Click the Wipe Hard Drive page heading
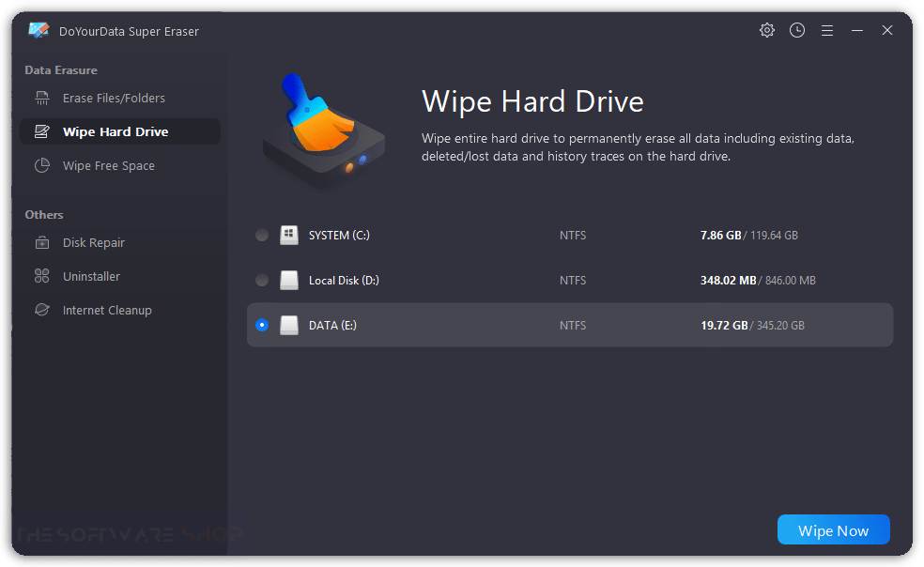 pos(532,101)
